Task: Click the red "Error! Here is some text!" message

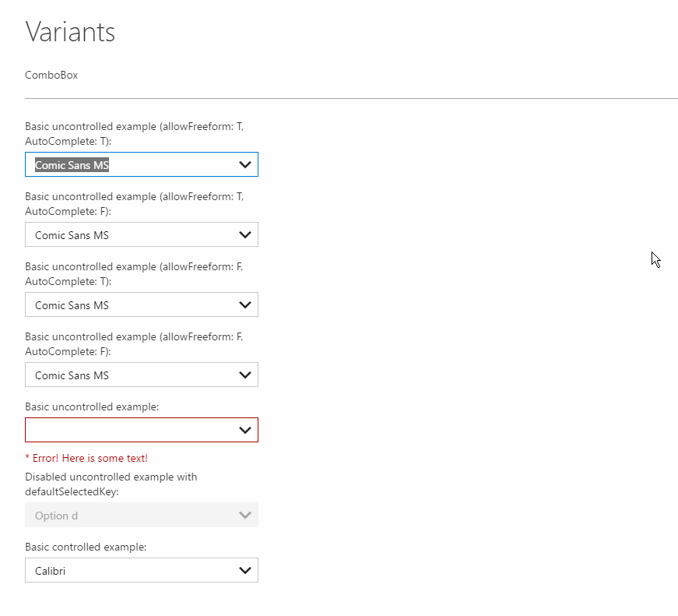Action: coord(86,458)
